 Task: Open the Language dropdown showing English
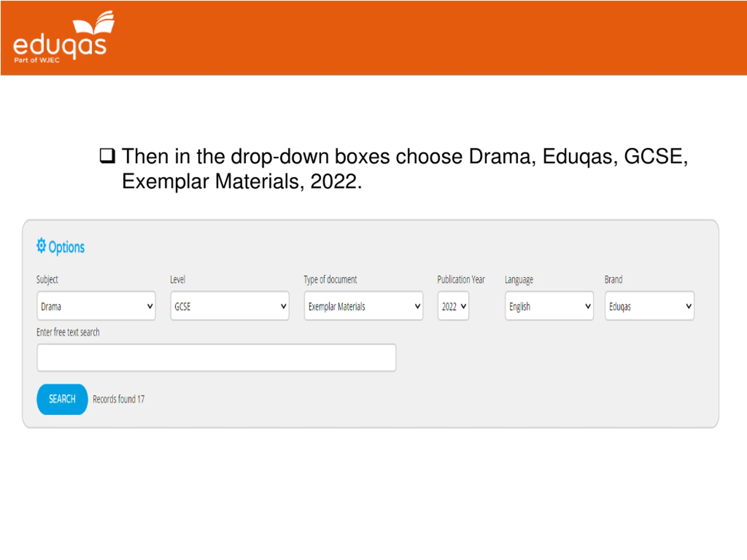click(549, 306)
